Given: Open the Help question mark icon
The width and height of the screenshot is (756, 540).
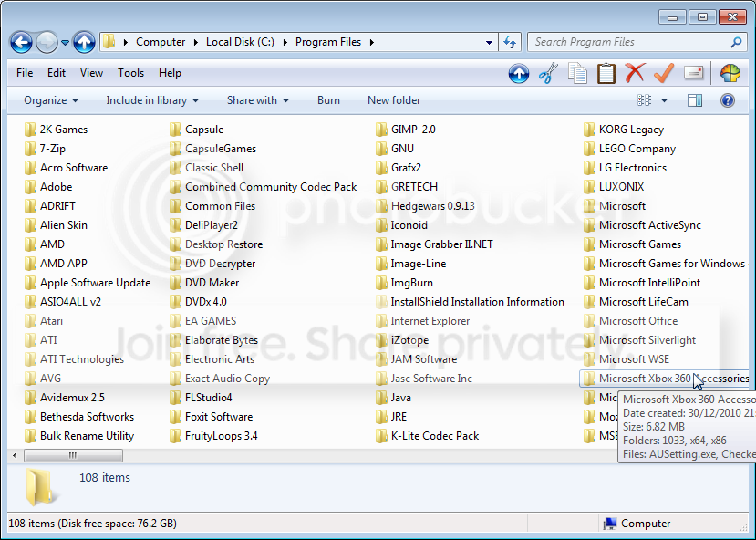Looking at the screenshot, I should pyautogui.click(x=727, y=100).
